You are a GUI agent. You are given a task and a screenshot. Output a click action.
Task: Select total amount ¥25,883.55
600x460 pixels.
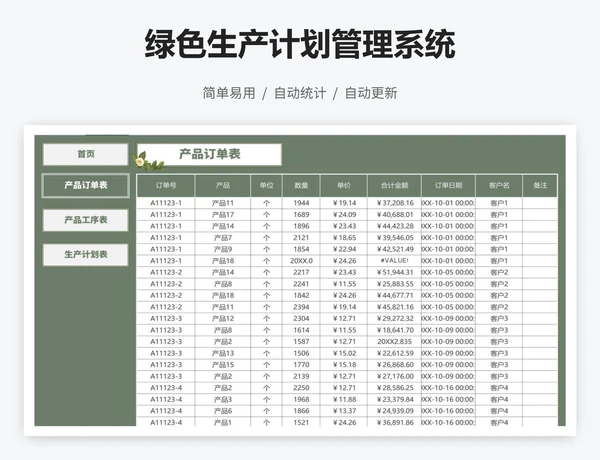394,284
